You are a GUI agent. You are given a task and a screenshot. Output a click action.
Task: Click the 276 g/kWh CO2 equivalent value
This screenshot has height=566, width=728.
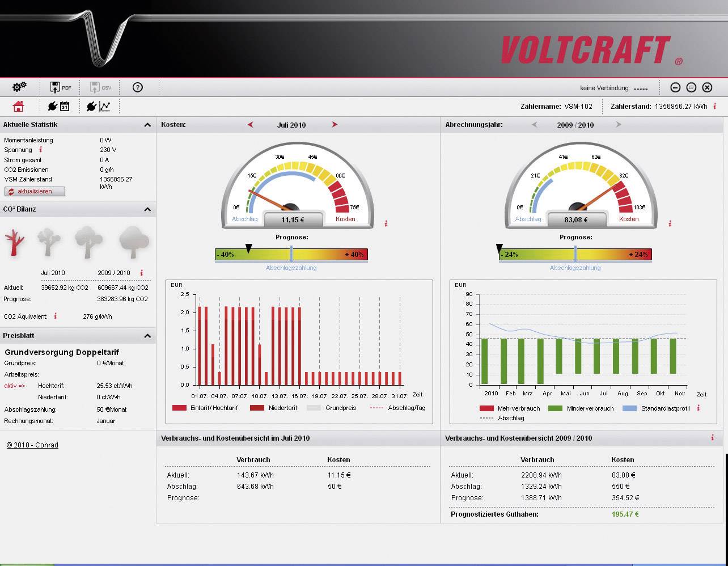(98, 316)
